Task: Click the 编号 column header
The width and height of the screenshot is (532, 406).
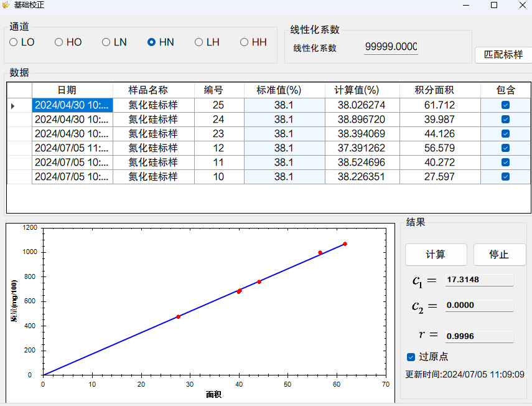Action: click(x=219, y=90)
